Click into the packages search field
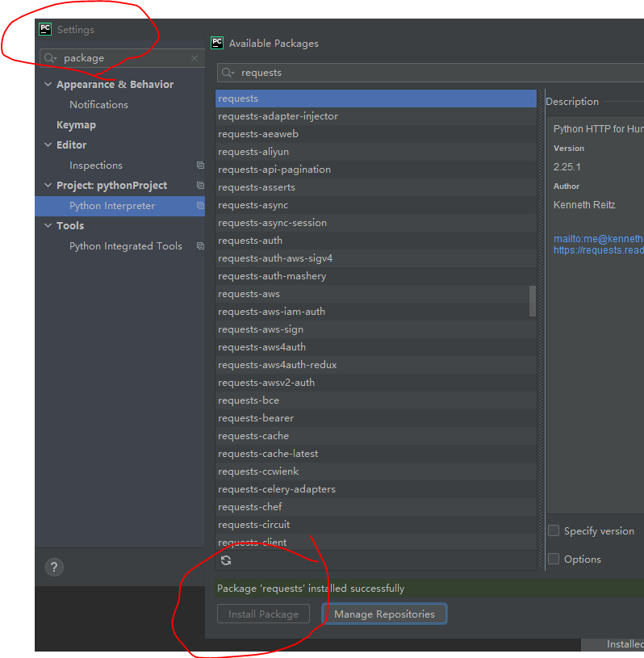 pyautogui.click(x=430, y=73)
